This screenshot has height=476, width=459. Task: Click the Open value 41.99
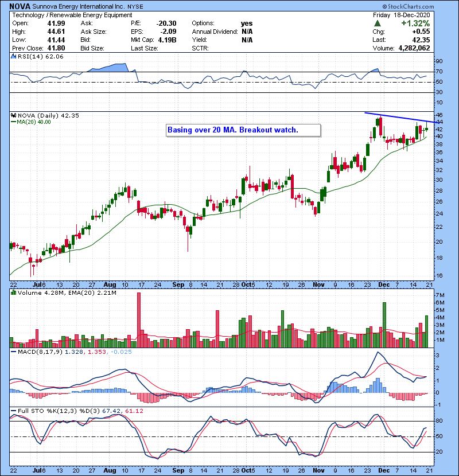(x=56, y=24)
